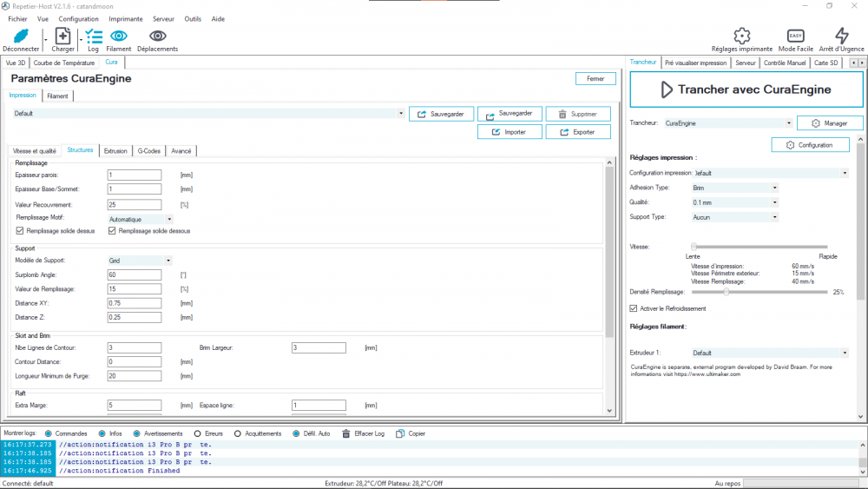
Task: Open the Imprimante menu
Action: pos(126,19)
